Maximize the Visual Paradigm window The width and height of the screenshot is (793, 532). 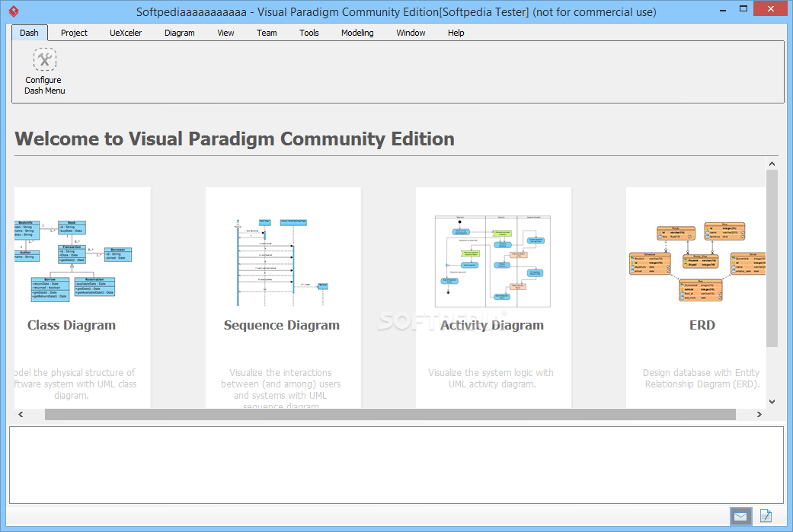pos(743,9)
